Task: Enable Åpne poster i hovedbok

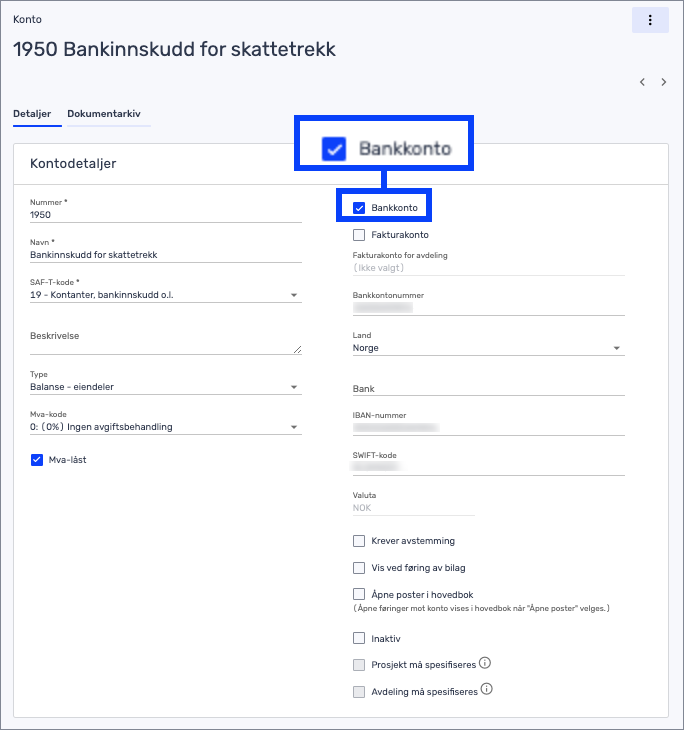Action: coord(359,595)
